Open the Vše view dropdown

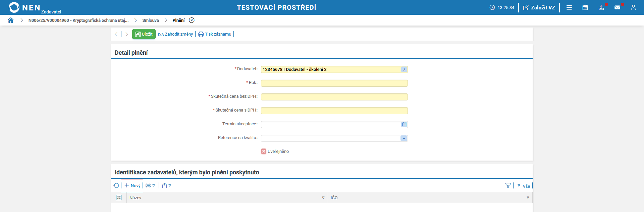524,186
